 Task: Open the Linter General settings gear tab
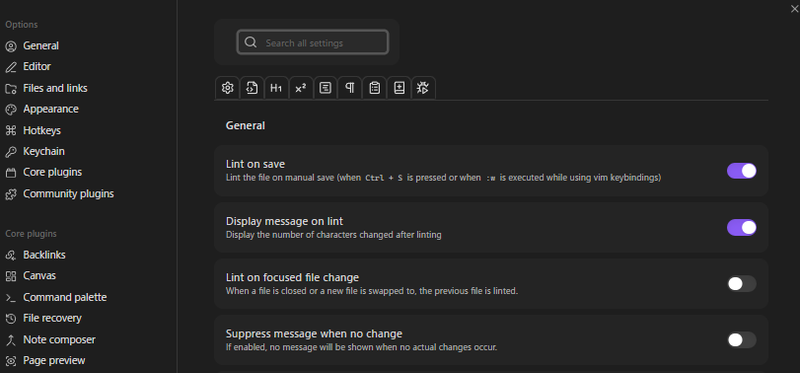228,88
